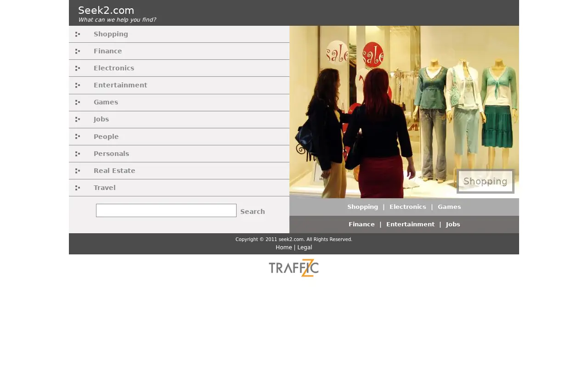This screenshot has width=588, height=368.
Task: Open the Finance category in left list
Action: (x=108, y=51)
